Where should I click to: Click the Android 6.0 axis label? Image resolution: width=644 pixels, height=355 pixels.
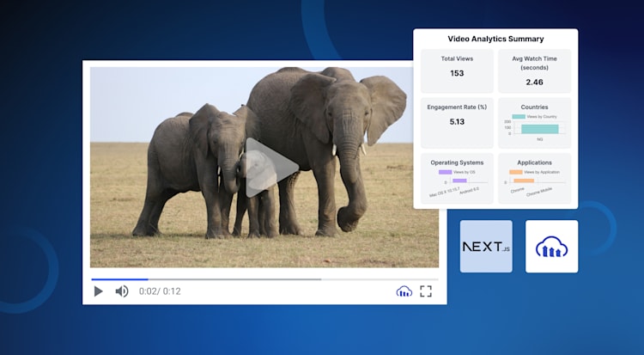pyautogui.click(x=469, y=191)
